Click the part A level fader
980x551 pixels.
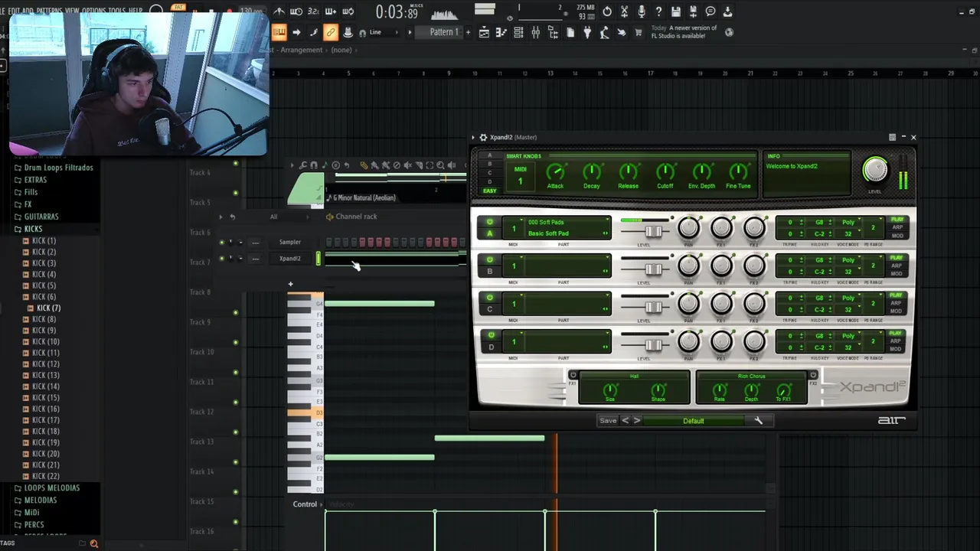(x=654, y=232)
